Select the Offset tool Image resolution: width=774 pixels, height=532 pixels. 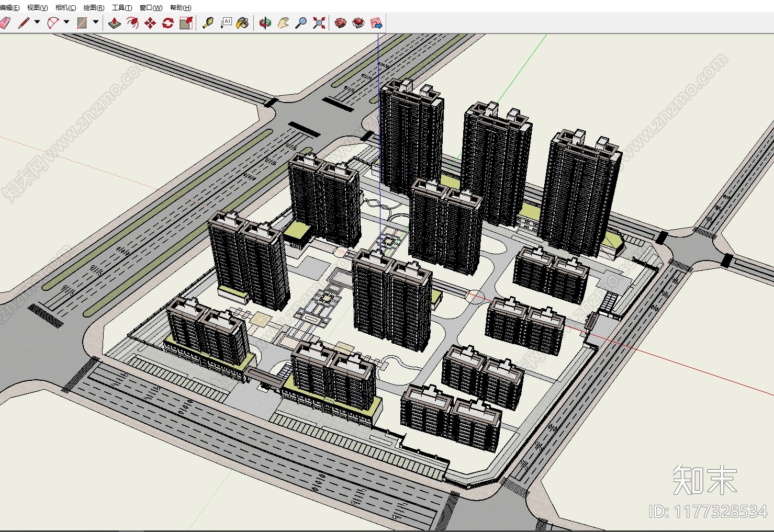click(132, 23)
